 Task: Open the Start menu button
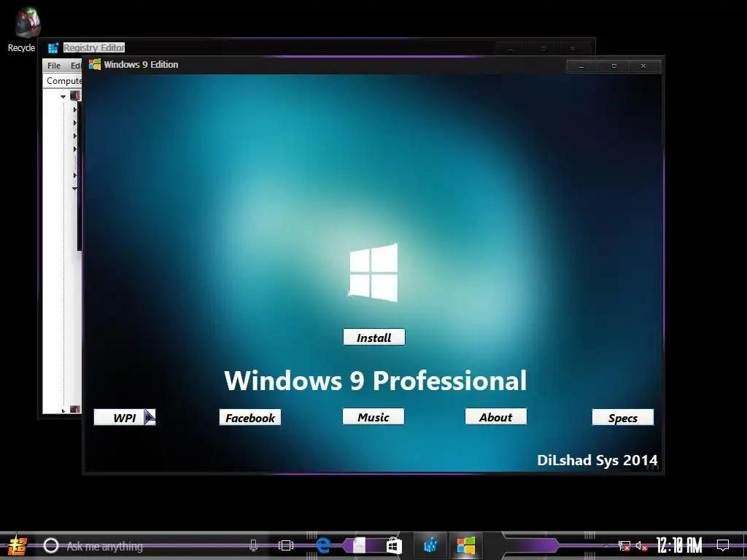click(x=18, y=545)
